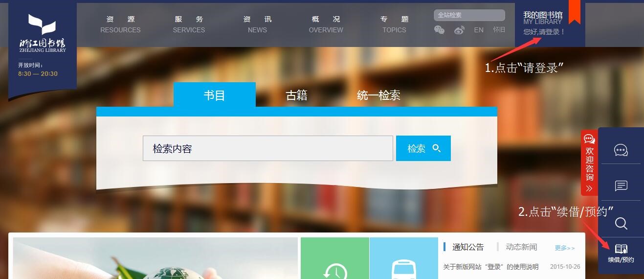Open the 资源 RESOURCES menu
The image size is (644, 279).
click(x=120, y=24)
